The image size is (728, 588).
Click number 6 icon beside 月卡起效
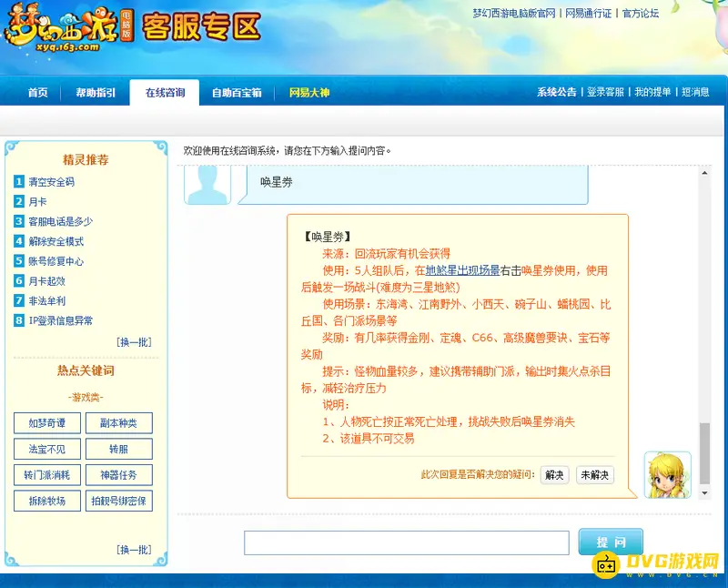click(19, 280)
